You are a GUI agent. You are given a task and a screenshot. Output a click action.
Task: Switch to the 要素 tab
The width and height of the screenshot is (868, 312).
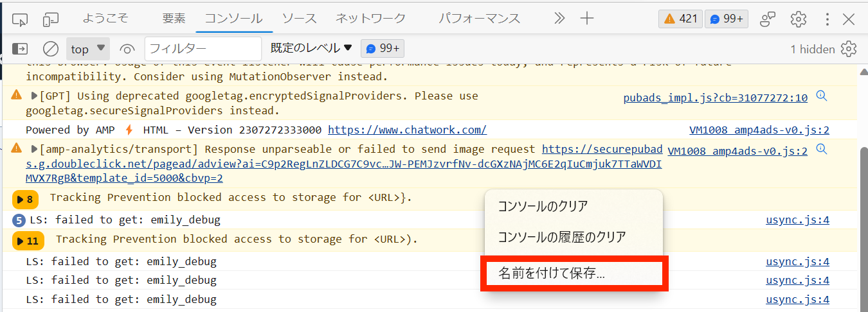174,19
